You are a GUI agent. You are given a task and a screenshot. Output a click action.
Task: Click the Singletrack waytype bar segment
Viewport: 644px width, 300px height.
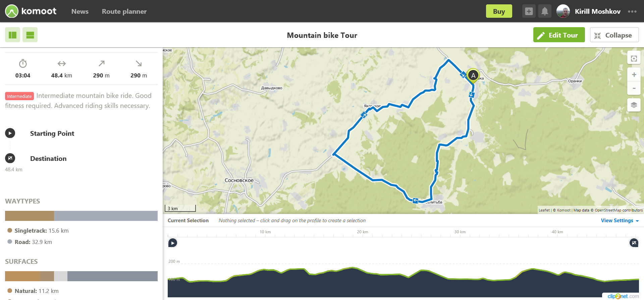pos(30,216)
